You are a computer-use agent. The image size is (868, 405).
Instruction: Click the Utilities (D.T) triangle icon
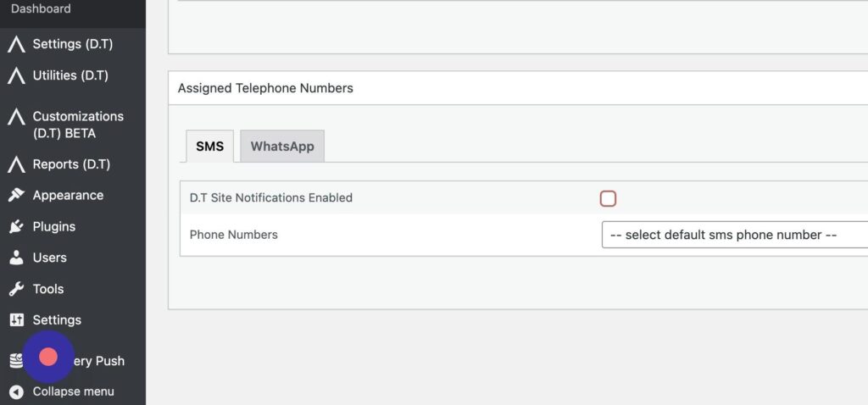pos(16,75)
